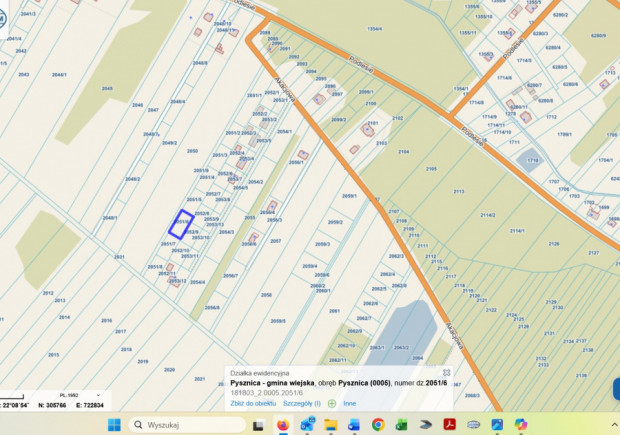
Task: Click the PL-1992 coordinate system label
Action: pyautogui.click(x=66, y=396)
